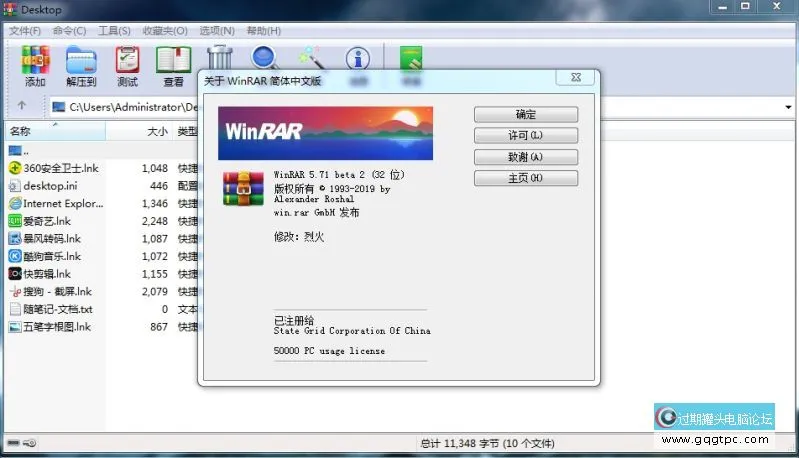Screen dimensions: 799x458
Task: Click size value 2,079
Action: (155, 291)
